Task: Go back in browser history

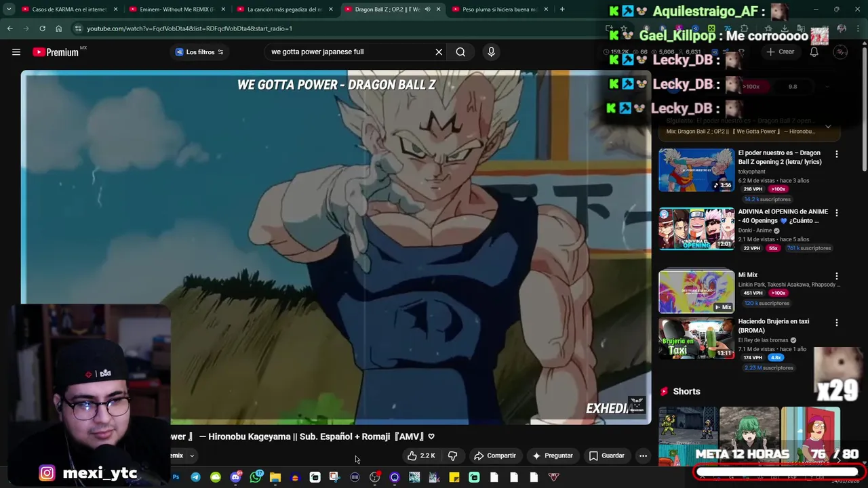Action: 9,28
